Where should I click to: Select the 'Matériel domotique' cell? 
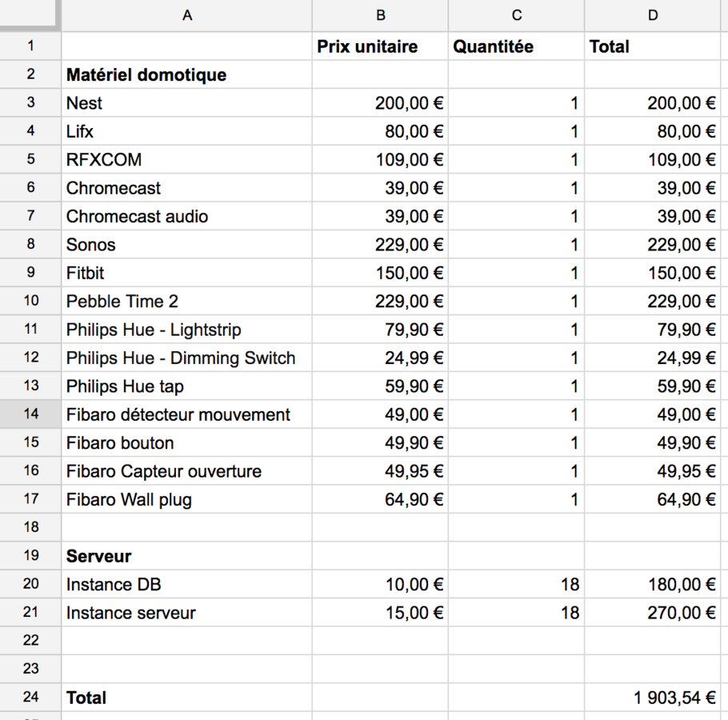click(186, 74)
